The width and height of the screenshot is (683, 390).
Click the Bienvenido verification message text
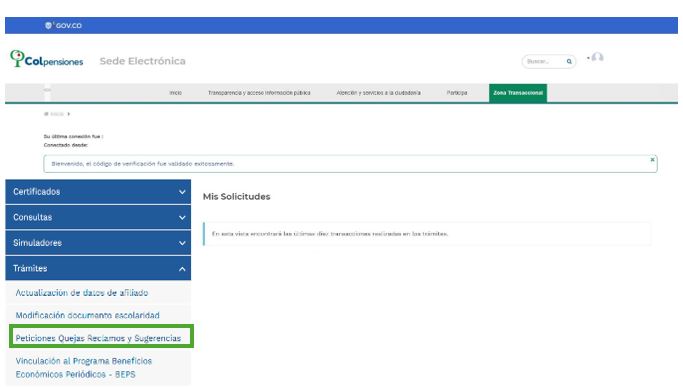(x=142, y=164)
